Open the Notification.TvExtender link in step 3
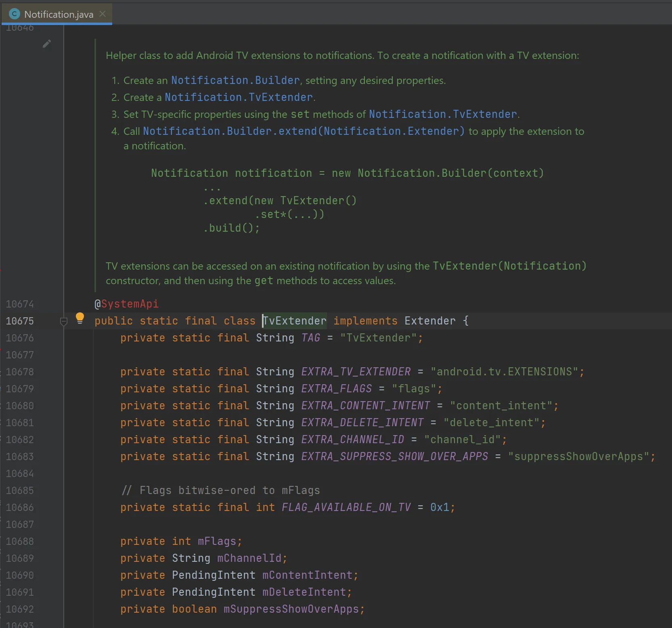 (443, 114)
